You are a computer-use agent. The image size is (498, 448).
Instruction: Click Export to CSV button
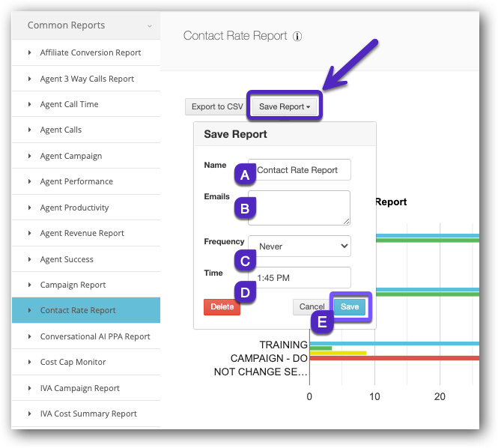coord(216,107)
